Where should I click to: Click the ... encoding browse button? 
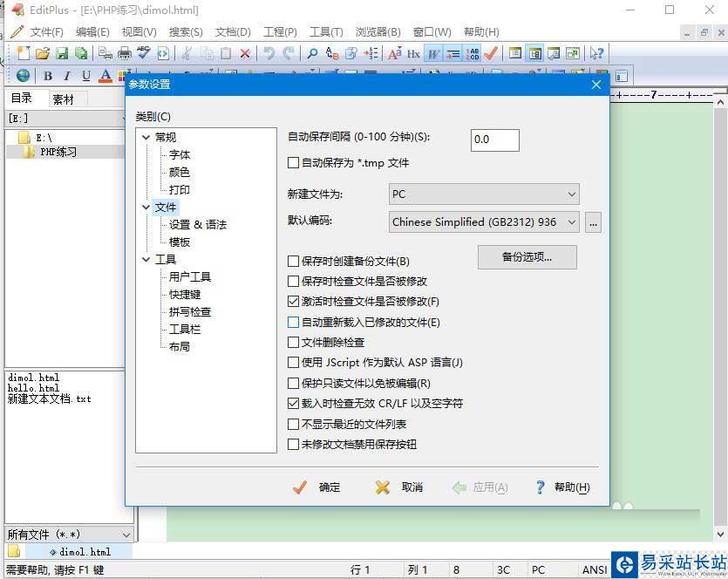(x=593, y=222)
